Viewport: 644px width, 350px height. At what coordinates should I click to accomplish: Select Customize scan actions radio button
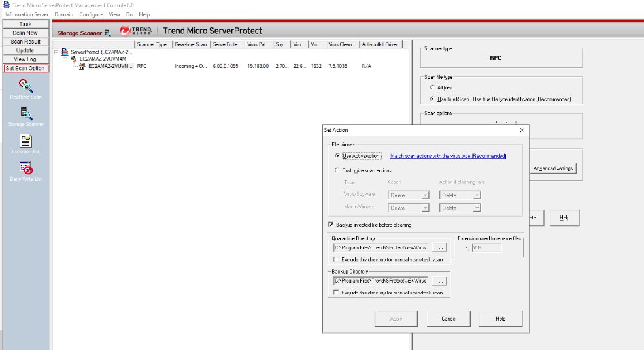pyautogui.click(x=337, y=170)
